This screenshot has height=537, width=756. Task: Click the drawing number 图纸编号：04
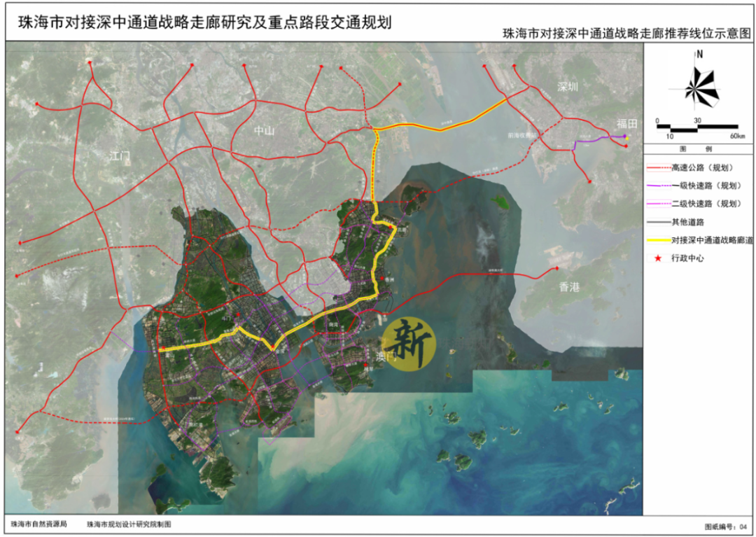(x=726, y=527)
